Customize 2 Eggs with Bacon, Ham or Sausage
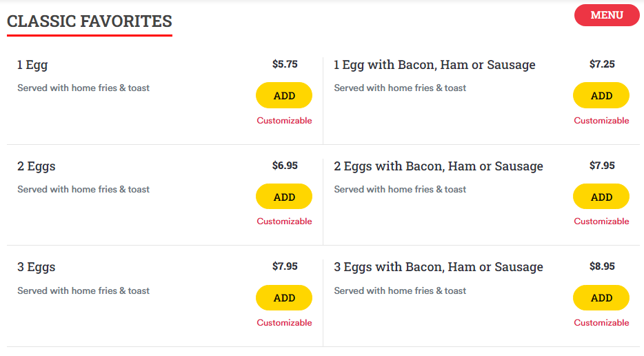 601,221
